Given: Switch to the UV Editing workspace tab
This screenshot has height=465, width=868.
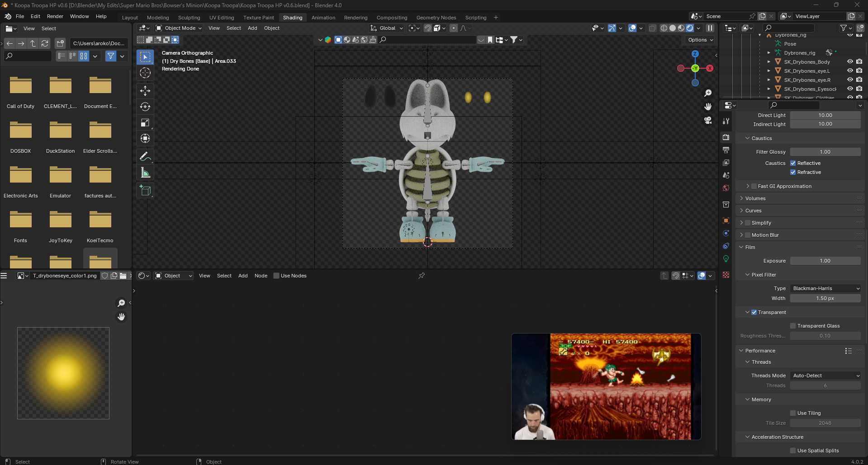Looking at the screenshot, I should tap(222, 18).
